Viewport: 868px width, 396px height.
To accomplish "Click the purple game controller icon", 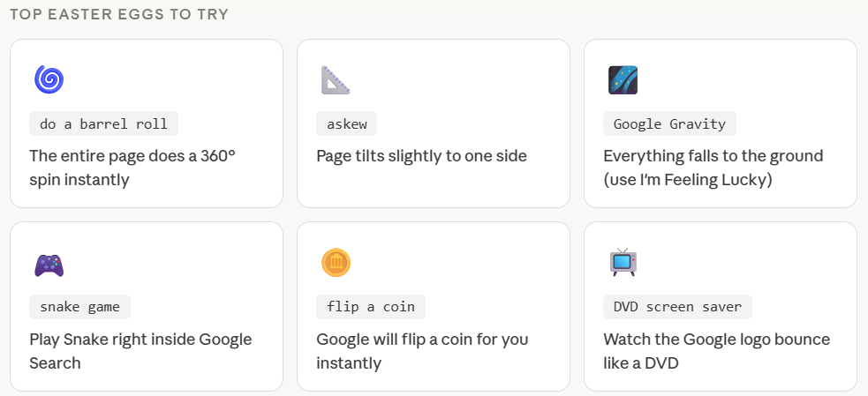I will pyautogui.click(x=49, y=265).
